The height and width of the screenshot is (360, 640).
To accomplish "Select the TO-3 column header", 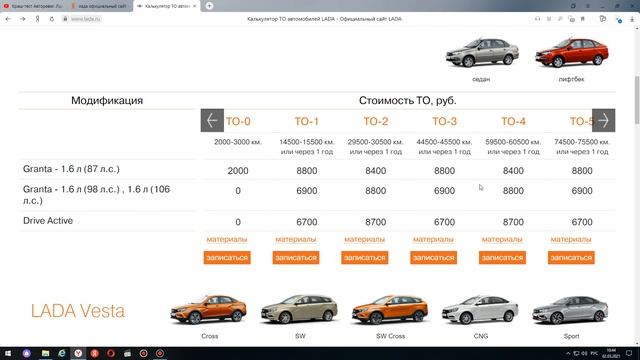I will pyautogui.click(x=444, y=121).
